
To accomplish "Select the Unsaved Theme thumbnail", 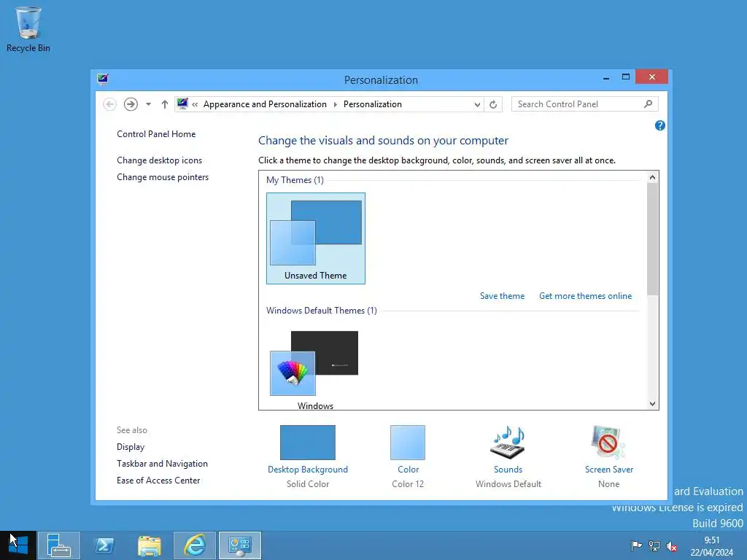I will 316,238.
